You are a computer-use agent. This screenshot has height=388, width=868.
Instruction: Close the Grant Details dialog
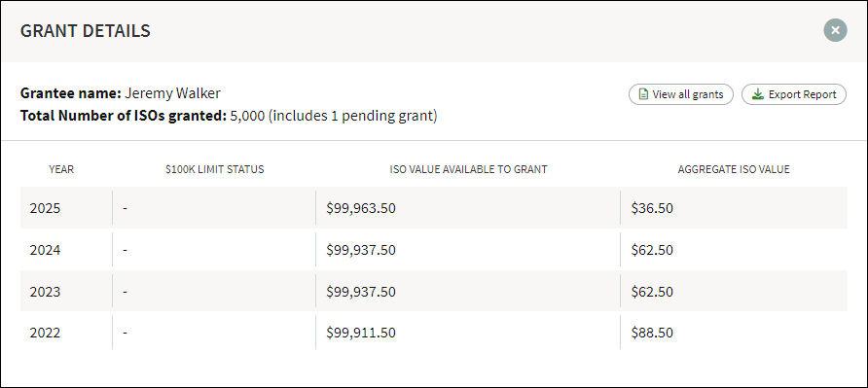point(835,30)
